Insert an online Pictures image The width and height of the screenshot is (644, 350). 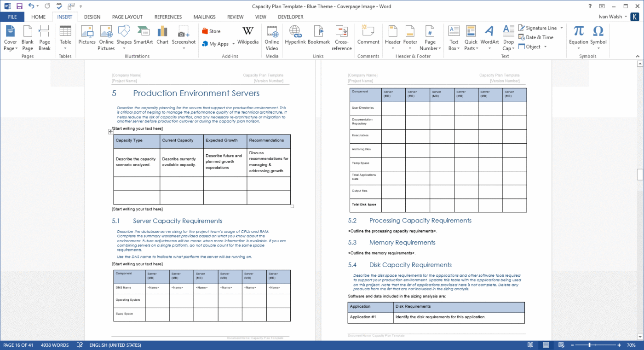tap(106, 37)
